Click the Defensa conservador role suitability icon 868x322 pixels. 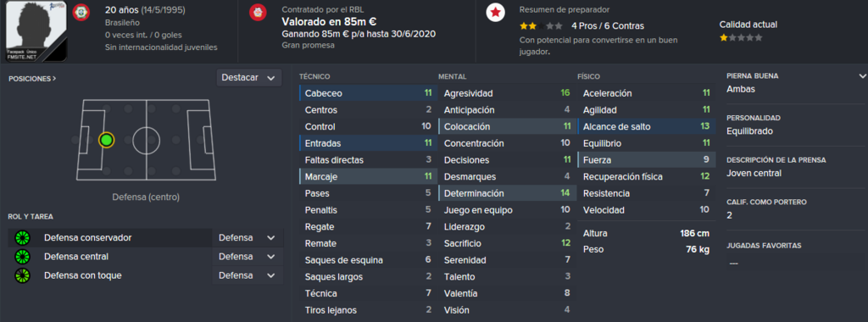click(23, 238)
